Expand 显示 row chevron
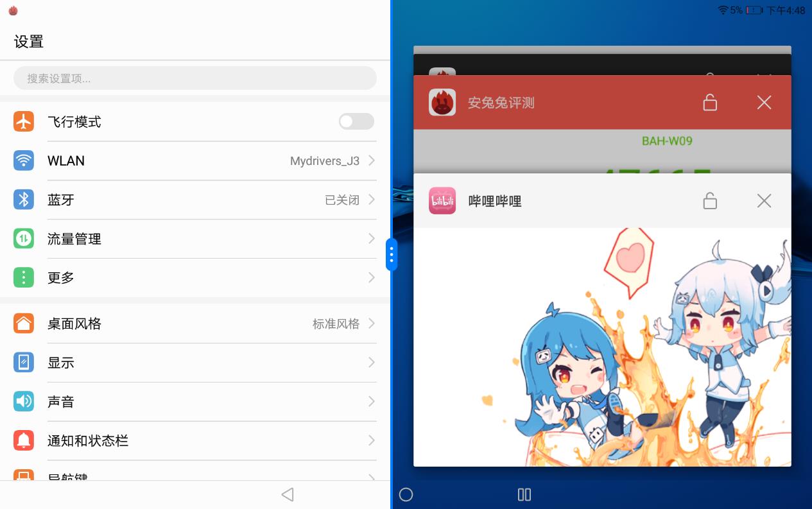The height and width of the screenshot is (509, 812). [372, 363]
